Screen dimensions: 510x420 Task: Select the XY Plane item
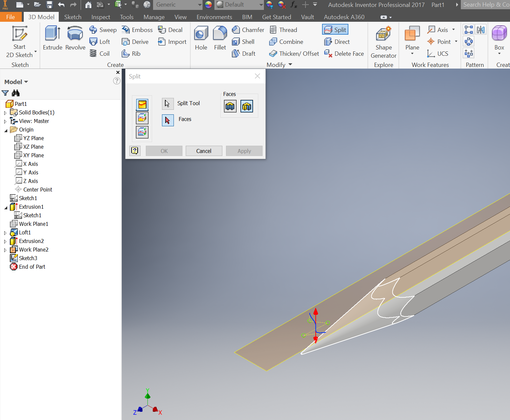coord(29,155)
